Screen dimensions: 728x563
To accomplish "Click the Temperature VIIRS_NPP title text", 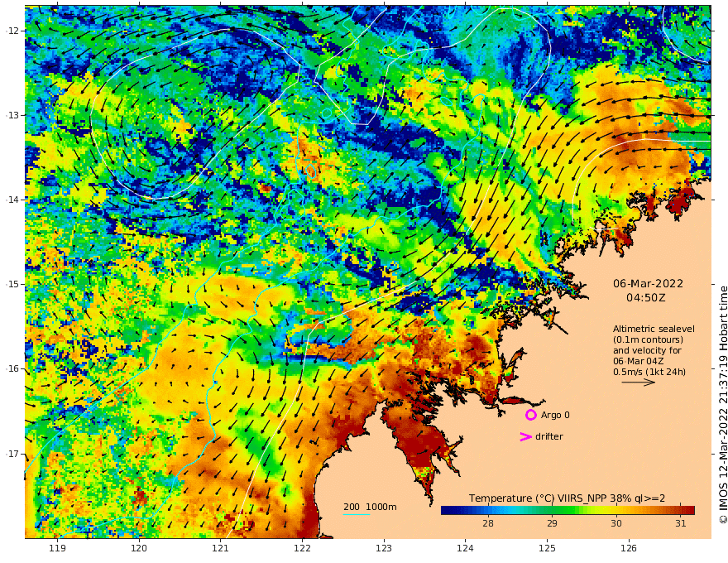I will pyautogui.click(x=567, y=498).
